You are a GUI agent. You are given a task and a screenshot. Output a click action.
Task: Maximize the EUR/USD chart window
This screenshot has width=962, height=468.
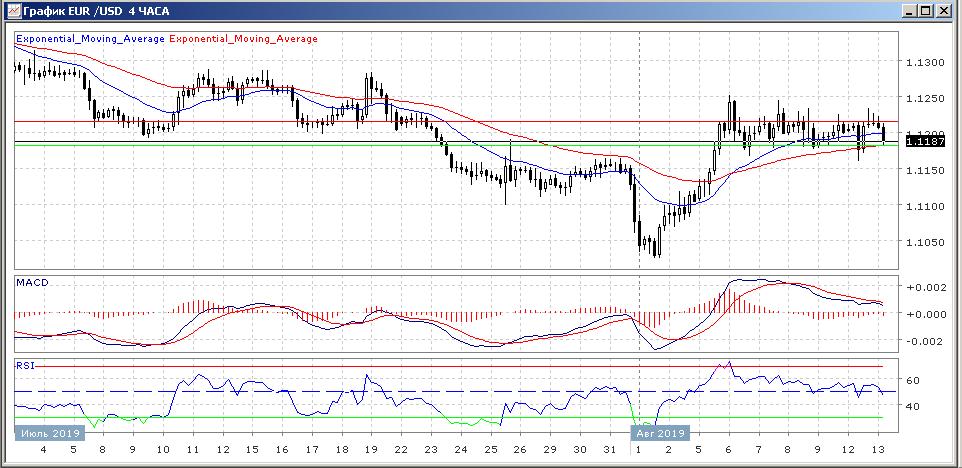[926, 11]
